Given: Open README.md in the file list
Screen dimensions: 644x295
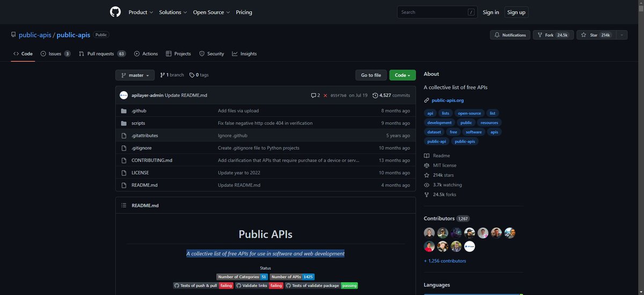Looking at the screenshot, I should point(144,185).
